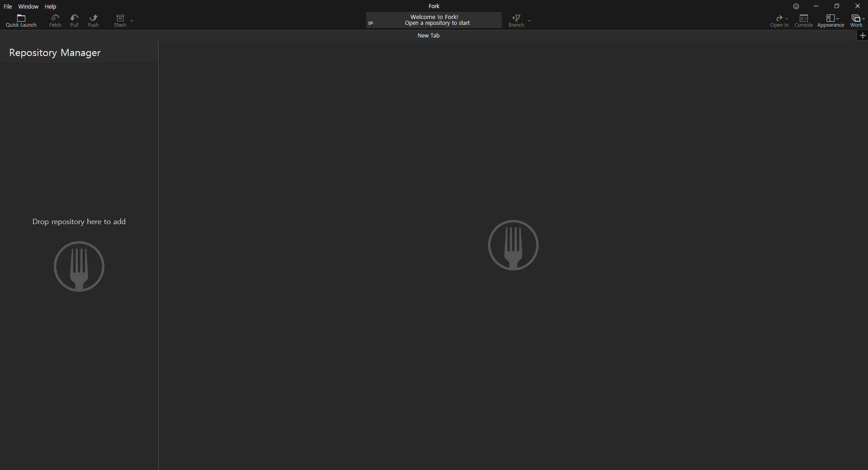Open the File menu
Screen dimensions: 868x470
point(8,6)
